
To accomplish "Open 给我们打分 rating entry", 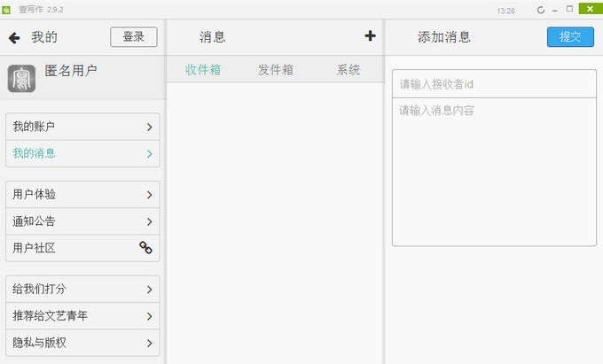I will [x=82, y=289].
